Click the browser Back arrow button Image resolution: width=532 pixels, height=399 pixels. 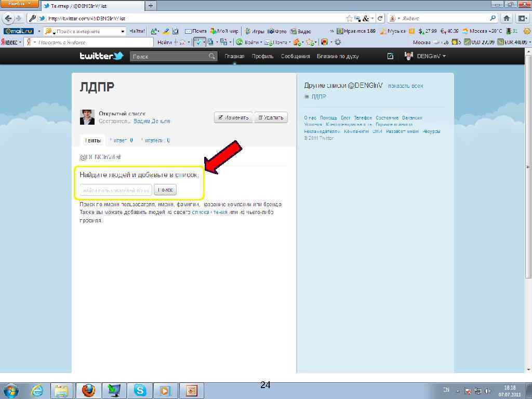coord(8,18)
